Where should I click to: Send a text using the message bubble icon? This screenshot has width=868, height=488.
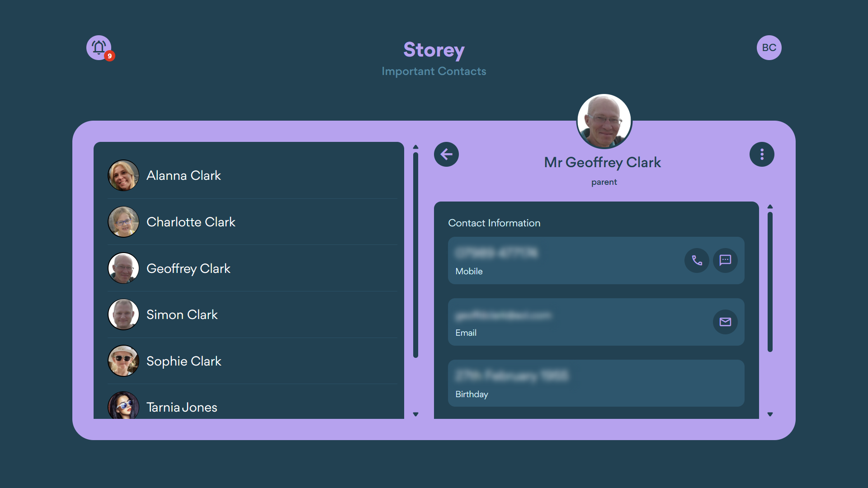click(725, 260)
